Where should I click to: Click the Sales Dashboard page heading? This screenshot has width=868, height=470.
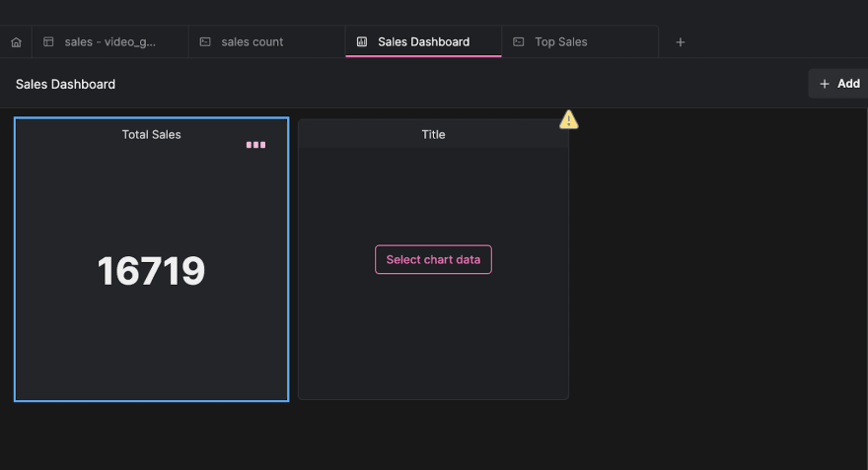[x=65, y=84]
